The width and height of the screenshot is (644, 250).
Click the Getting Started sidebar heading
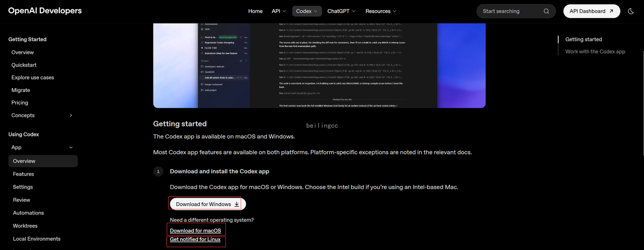pos(28,39)
